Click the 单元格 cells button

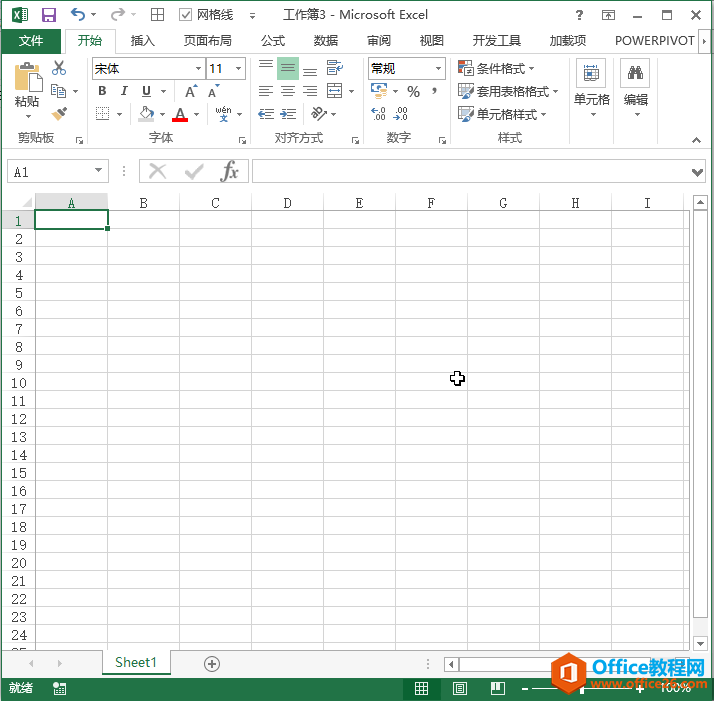pos(592,87)
